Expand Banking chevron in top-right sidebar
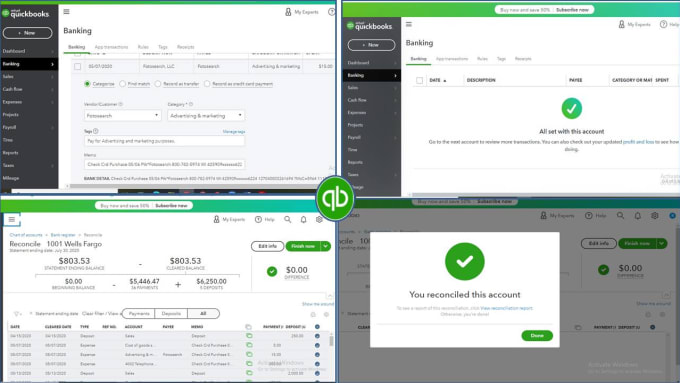Image resolution: width=680 pixels, height=383 pixels. 395,75
